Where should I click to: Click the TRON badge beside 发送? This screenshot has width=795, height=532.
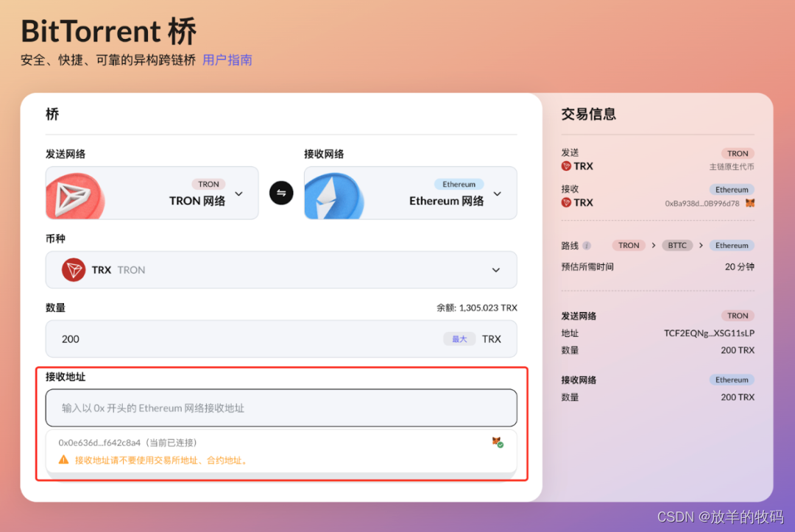pyautogui.click(x=737, y=153)
